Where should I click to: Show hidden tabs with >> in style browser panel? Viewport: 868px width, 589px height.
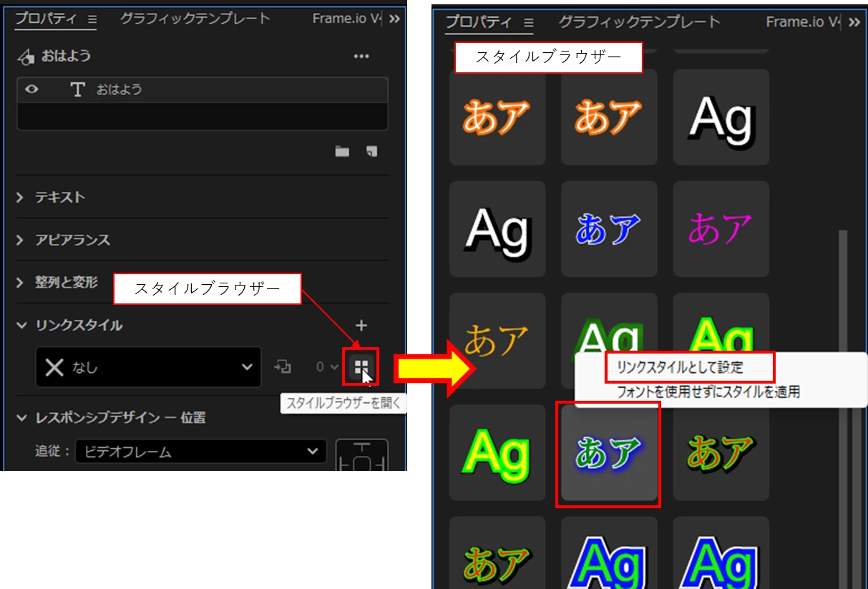pyautogui.click(x=854, y=22)
